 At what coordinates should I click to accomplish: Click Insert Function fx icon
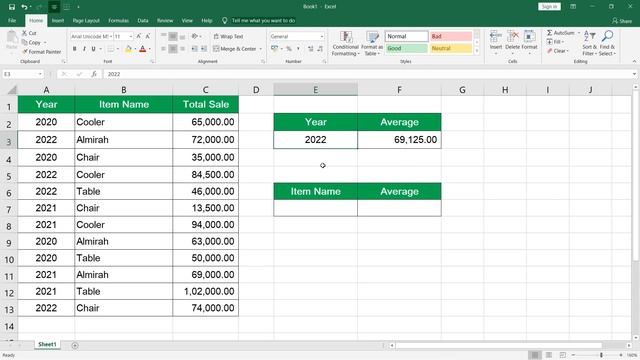tap(94, 74)
